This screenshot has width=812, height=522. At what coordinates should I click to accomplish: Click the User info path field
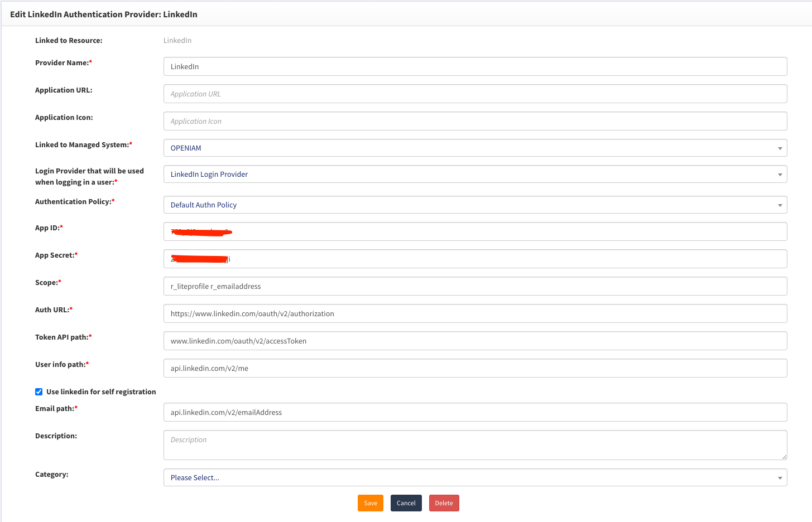(475, 368)
